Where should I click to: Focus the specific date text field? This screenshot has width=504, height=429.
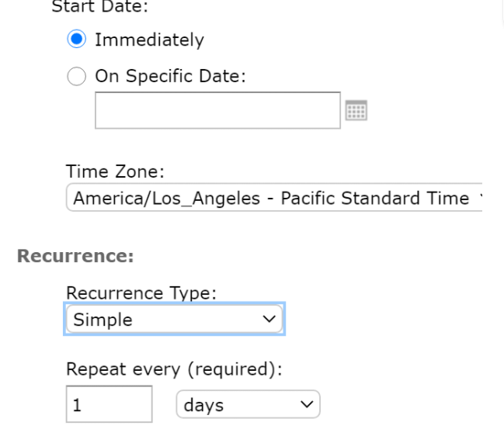pyautogui.click(x=217, y=110)
